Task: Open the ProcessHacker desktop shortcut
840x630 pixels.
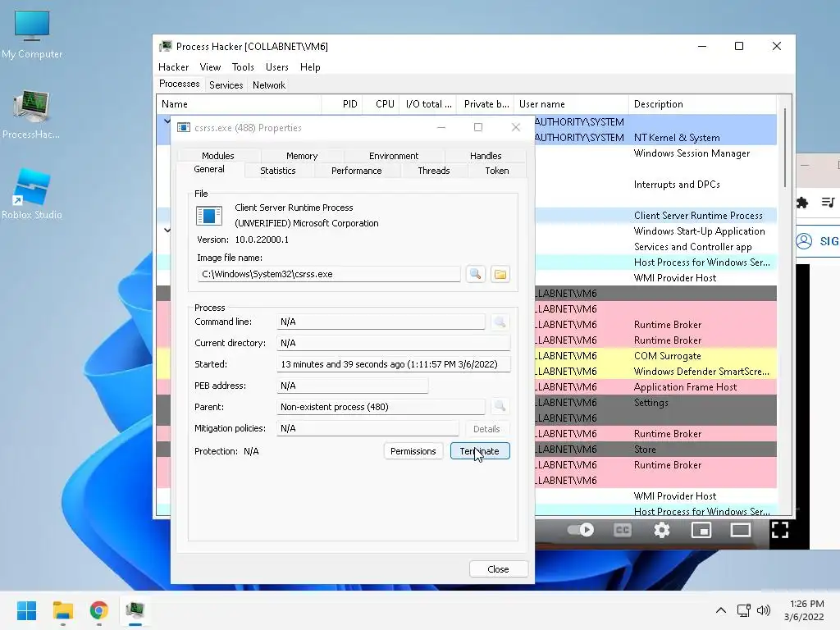Action: 32,114
